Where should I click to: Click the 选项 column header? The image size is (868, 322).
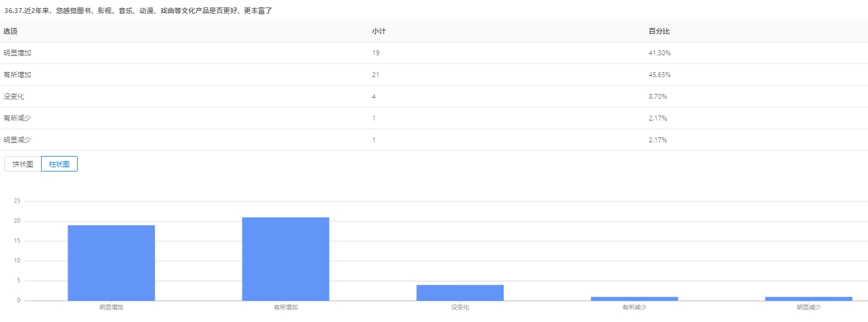pos(11,31)
